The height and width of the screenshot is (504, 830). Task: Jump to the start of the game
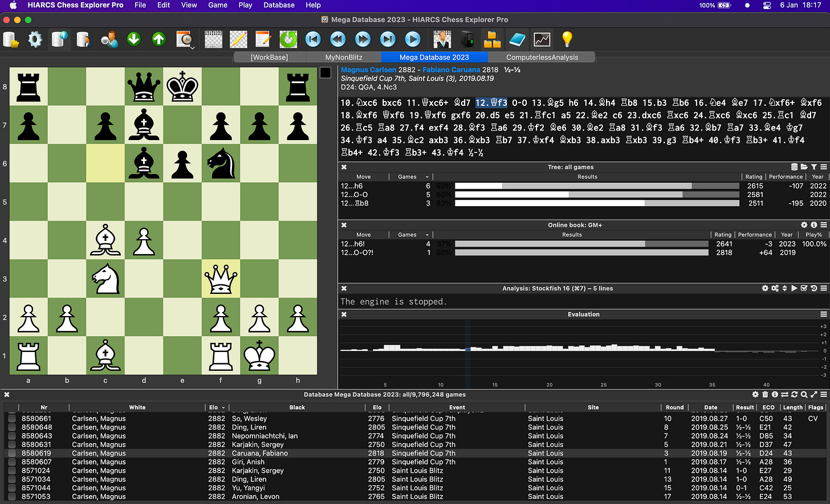[313, 39]
